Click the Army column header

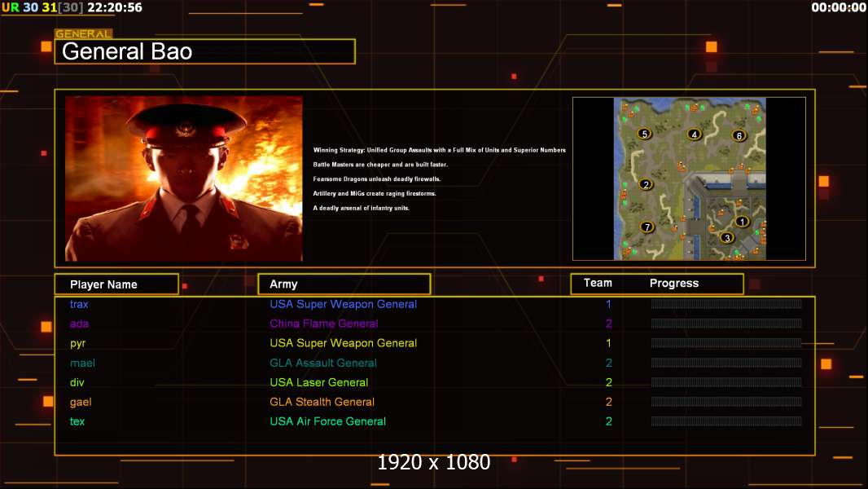[x=344, y=284]
